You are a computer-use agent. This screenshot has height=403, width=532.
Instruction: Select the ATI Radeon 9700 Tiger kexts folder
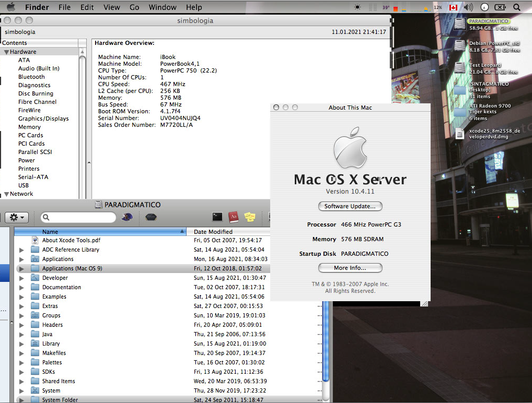[x=460, y=112]
